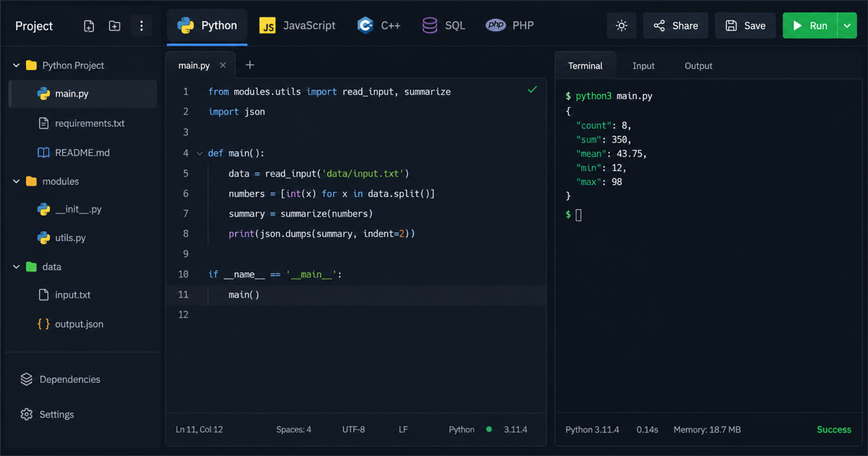Collapse the data folder chevron
Viewport: 868px width, 456px height.
point(16,266)
